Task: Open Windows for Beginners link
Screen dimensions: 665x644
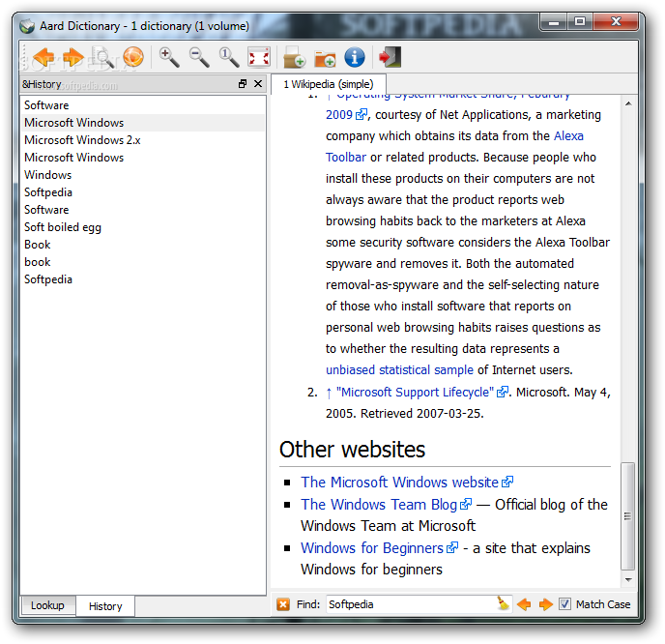Action: 372,548
